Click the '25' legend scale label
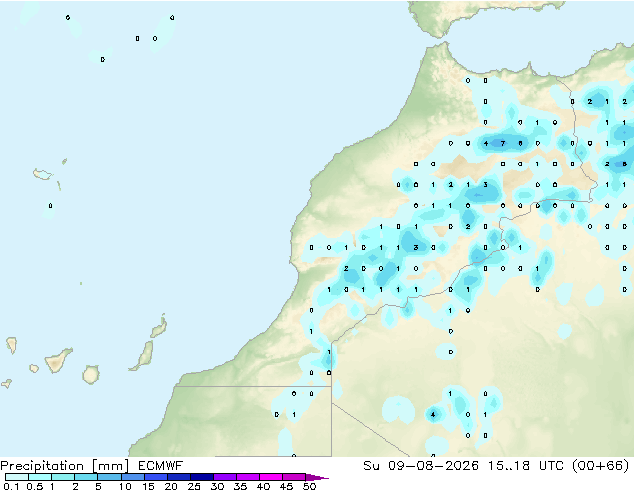Image resolution: width=634 pixels, height=490 pixels. [x=194, y=486]
